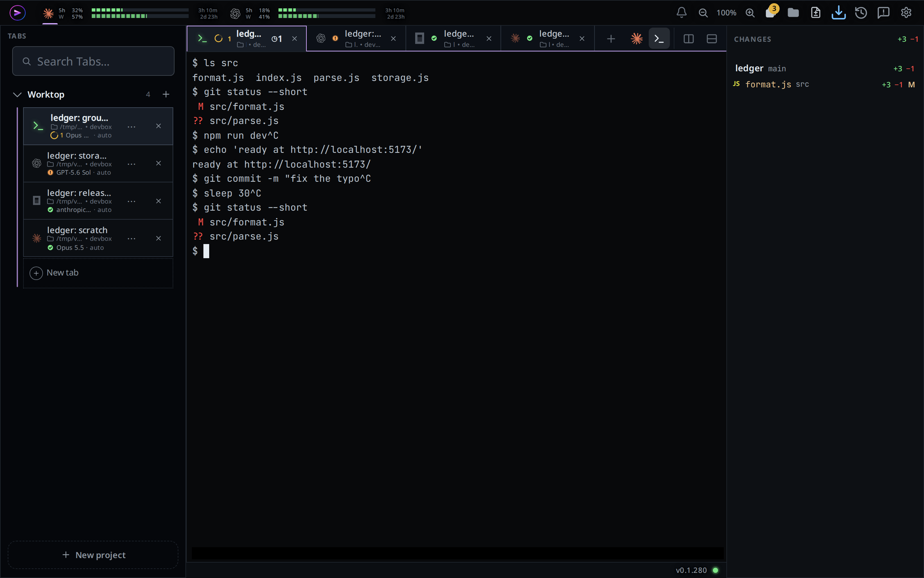The height and width of the screenshot is (578, 924).
Task: Open more options for ledger: stora... tab
Action: tap(131, 164)
